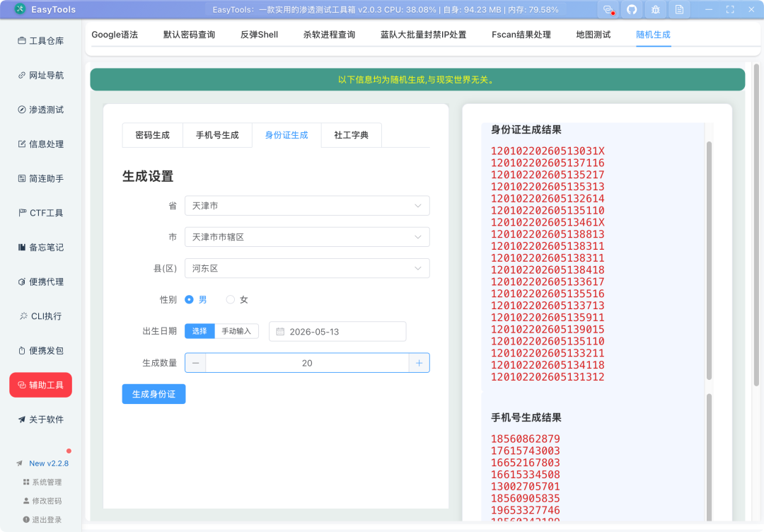
Task: Switch to the 手机号生成 tab
Action: [217, 135]
